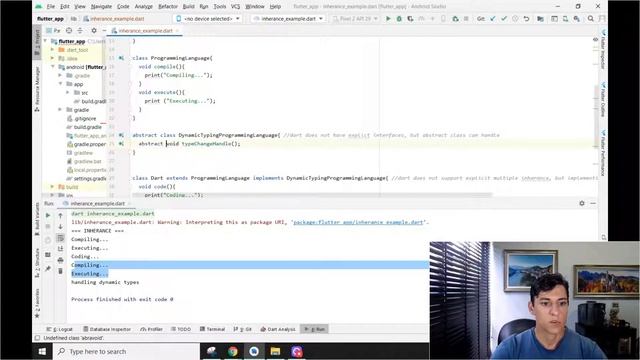The width and height of the screenshot is (640, 360).
Task: Click 'Process finished with exit code 0' text
Action: pos(122,299)
